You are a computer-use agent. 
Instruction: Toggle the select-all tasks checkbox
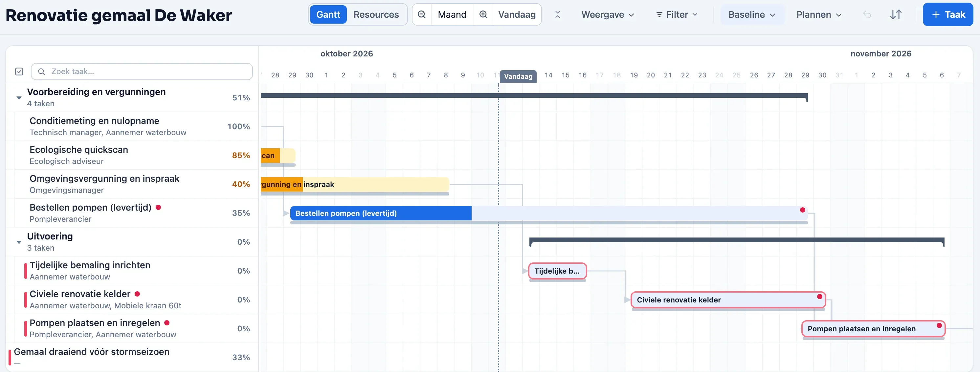(19, 72)
